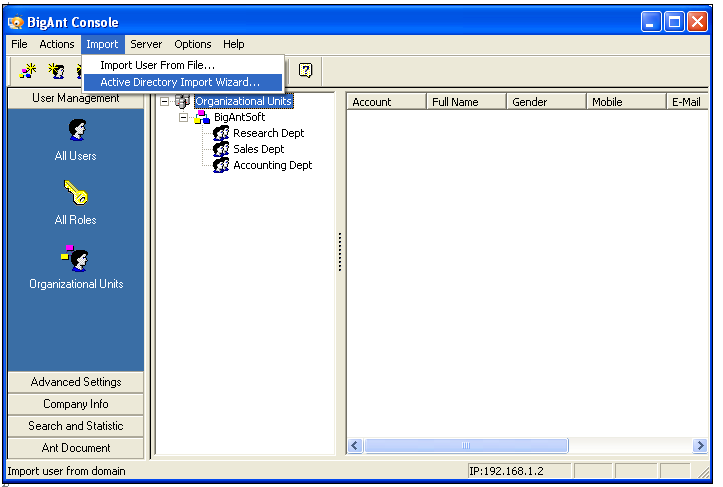Viewport: 723px width, 487px height.
Task: Click the BigAntSoft org chart icon
Action: pos(202,117)
